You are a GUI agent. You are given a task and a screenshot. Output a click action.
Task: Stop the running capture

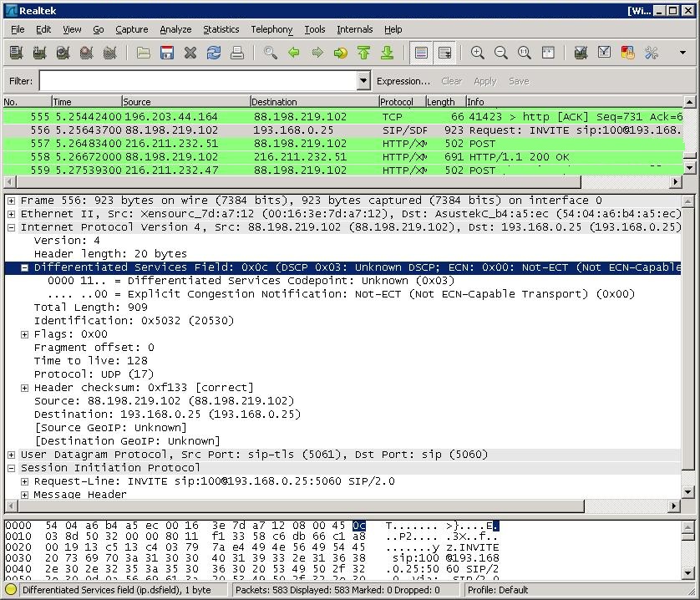point(86,53)
